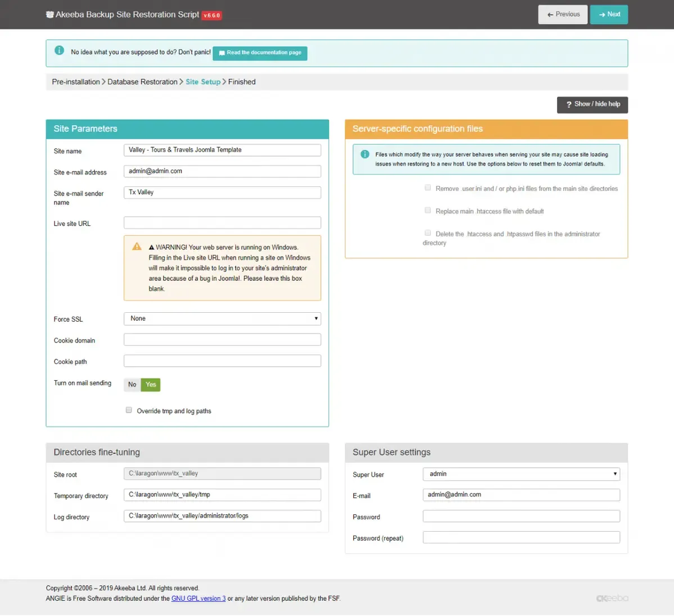Click the Next button
The image size is (674, 616).
(x=609, y=15)
